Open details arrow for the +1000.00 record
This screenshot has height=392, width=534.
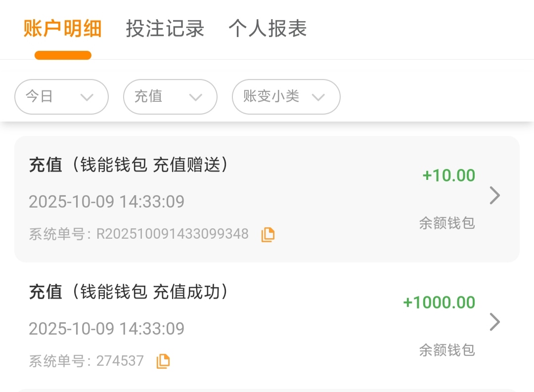click(494, 322)
